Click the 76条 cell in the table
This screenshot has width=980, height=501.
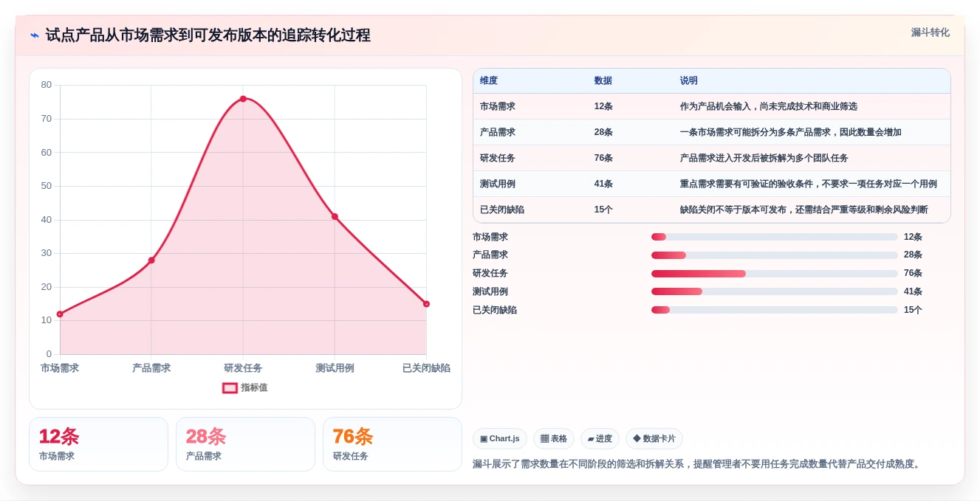603,158
